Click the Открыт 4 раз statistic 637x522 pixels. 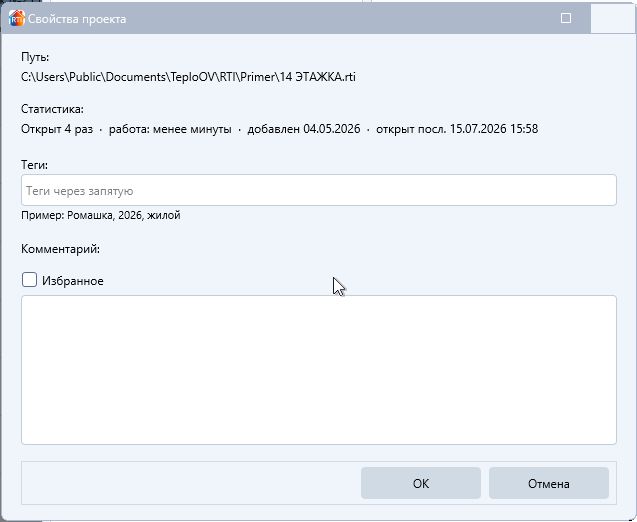point(57,129)
